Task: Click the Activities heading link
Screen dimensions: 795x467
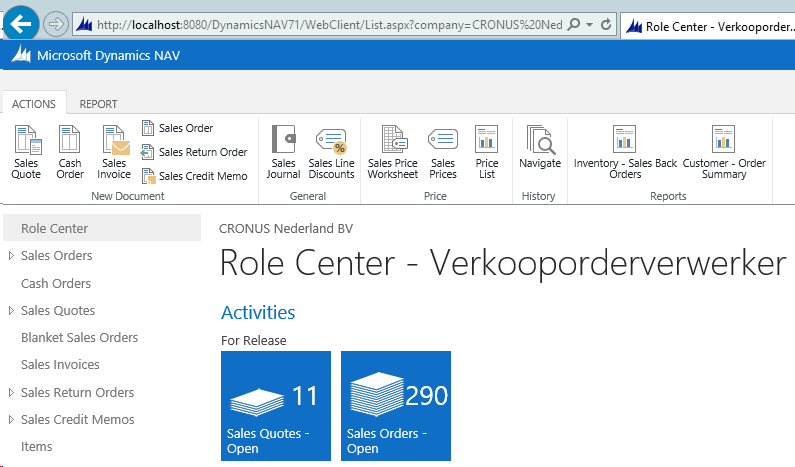Action: point(258,312)
